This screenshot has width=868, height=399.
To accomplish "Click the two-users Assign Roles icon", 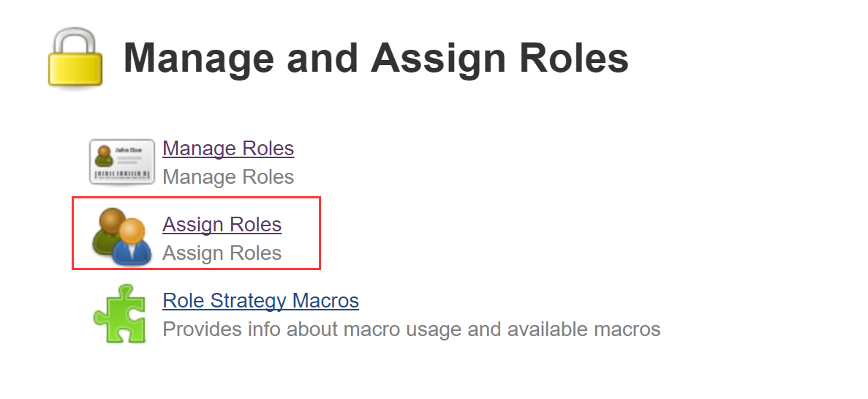I will 121,236.
